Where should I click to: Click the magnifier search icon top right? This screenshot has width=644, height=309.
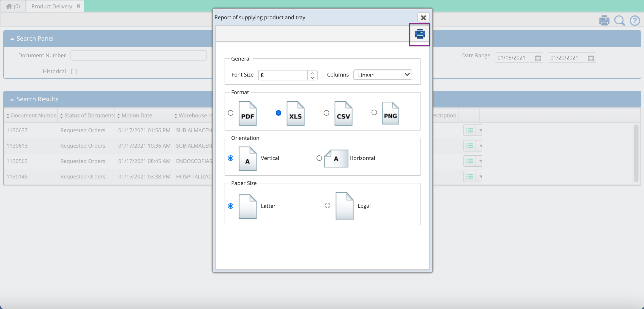pyautogui.click(x=620, y=20)
